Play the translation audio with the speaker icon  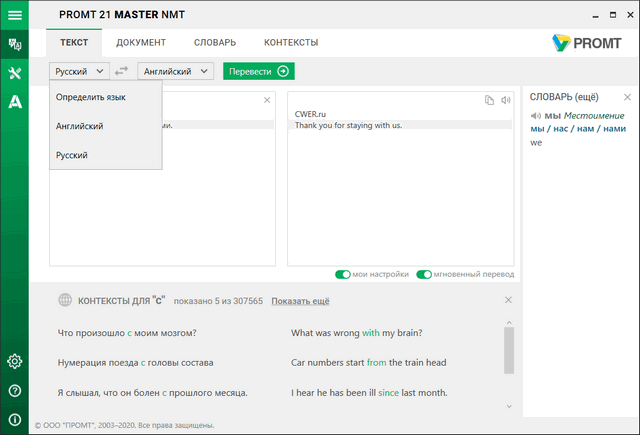click(505, 100)
